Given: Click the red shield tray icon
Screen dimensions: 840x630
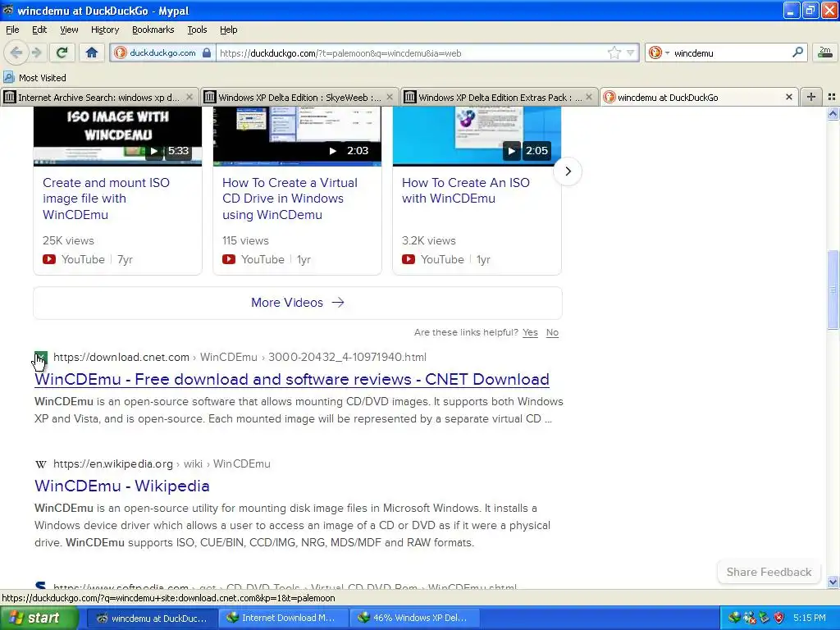Looking at the screenshot, I should pyautogui.click(x=779, y=618).
